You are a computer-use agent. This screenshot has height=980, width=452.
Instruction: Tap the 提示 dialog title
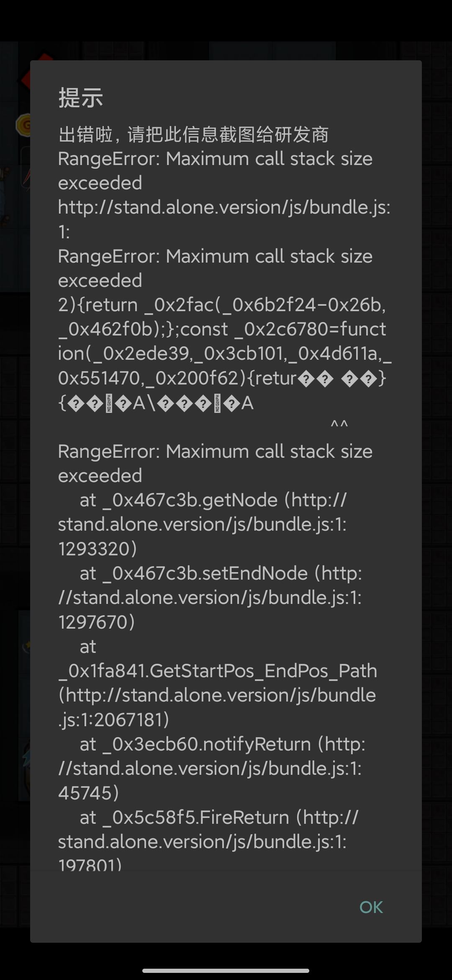coord(81,98)
